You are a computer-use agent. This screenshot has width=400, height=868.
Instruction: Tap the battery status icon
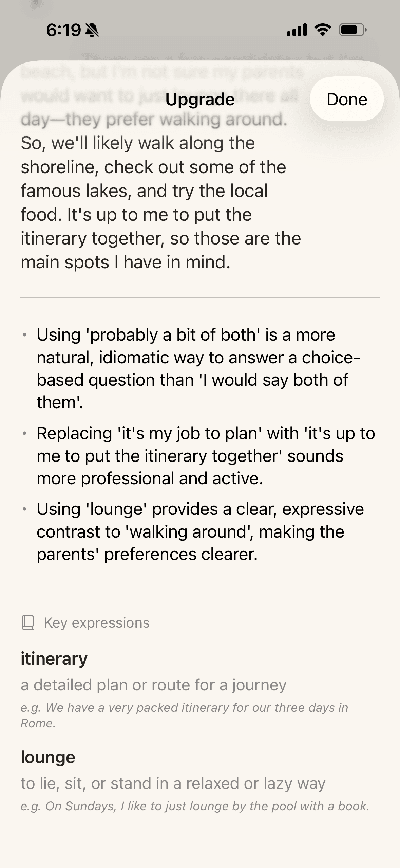click(353, 30)
